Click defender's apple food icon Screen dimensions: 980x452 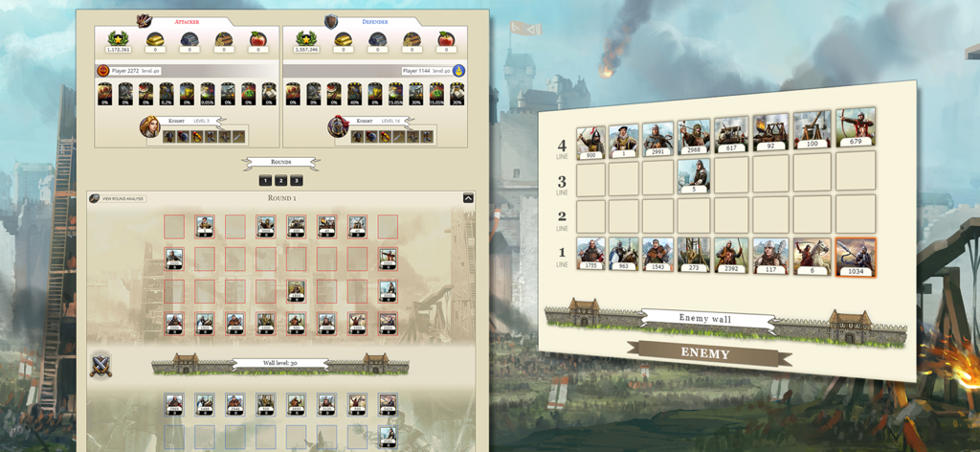(446, 38)
